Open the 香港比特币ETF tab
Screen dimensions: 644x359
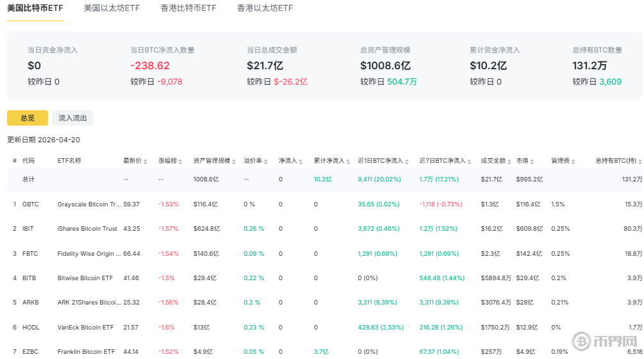(188, 8)
